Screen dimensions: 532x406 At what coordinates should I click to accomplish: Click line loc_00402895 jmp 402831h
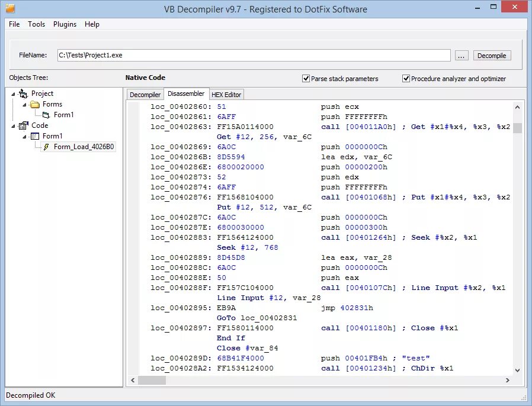point(262,308)
